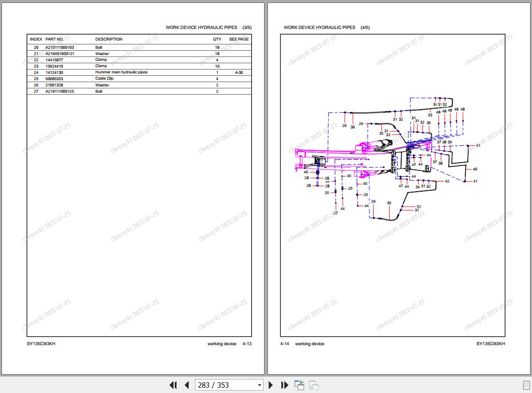This screenshot has width=532, height=393.
Task: Click index number 25 in the table
Action: coord(36,79)
